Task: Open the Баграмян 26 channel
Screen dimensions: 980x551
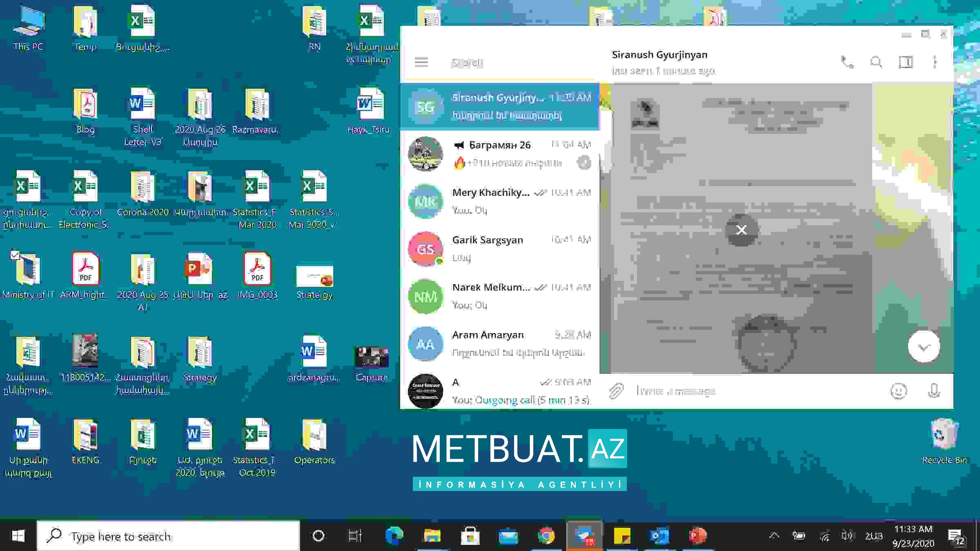Action: 499,154
